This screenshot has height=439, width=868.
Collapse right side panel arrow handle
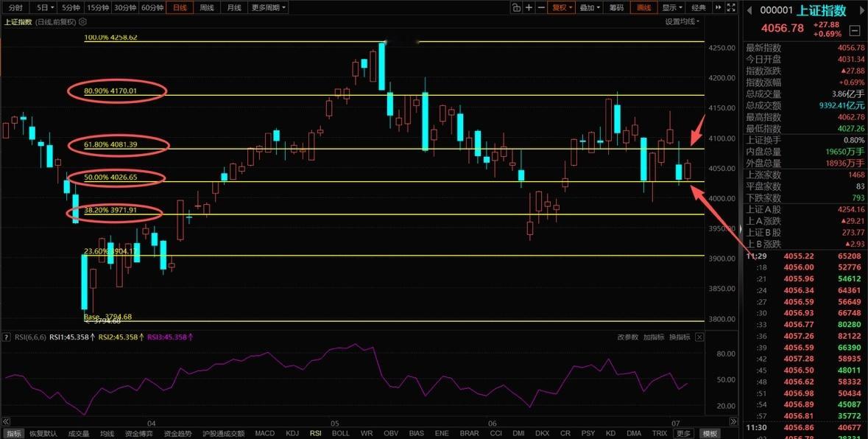(741, 228)
